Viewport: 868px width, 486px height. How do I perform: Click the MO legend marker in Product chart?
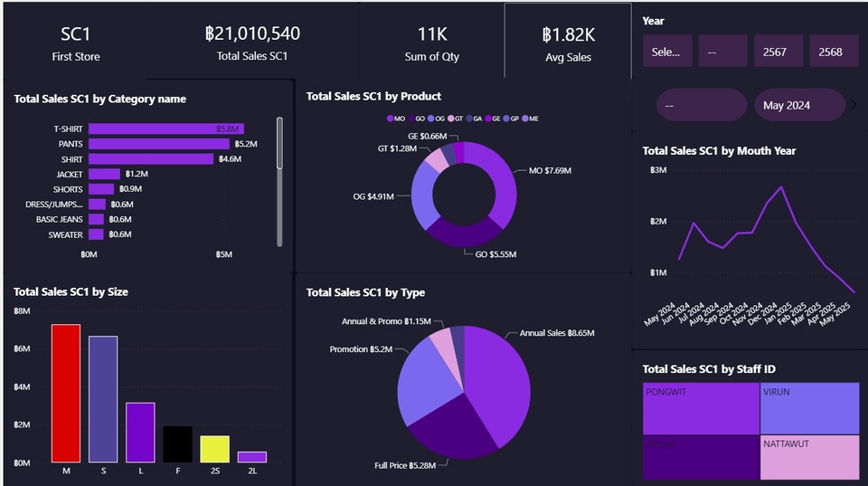pyautogui.click(x=390, y=119)
